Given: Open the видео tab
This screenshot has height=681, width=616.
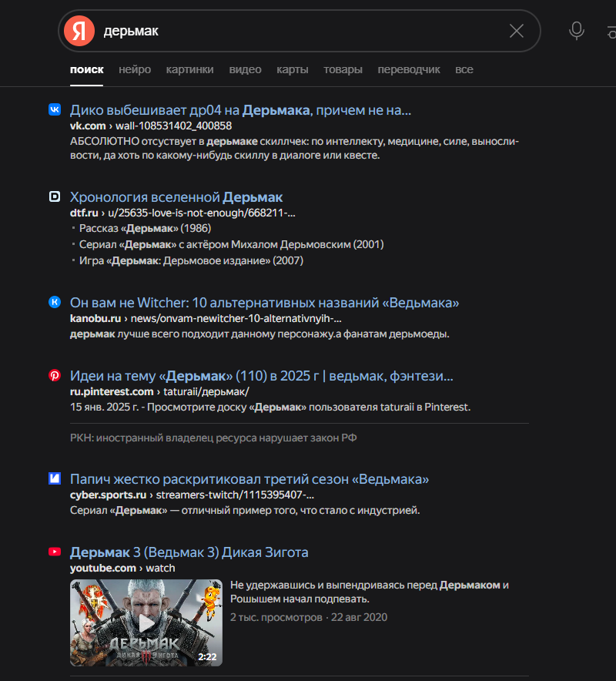Looking at the screenshot, I should point(246,69).
